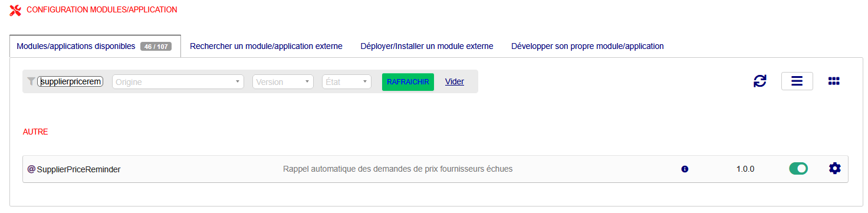Open SupplierPriceReminder setup gear icon
868x213 pixels.
click(x=834, y=169)
